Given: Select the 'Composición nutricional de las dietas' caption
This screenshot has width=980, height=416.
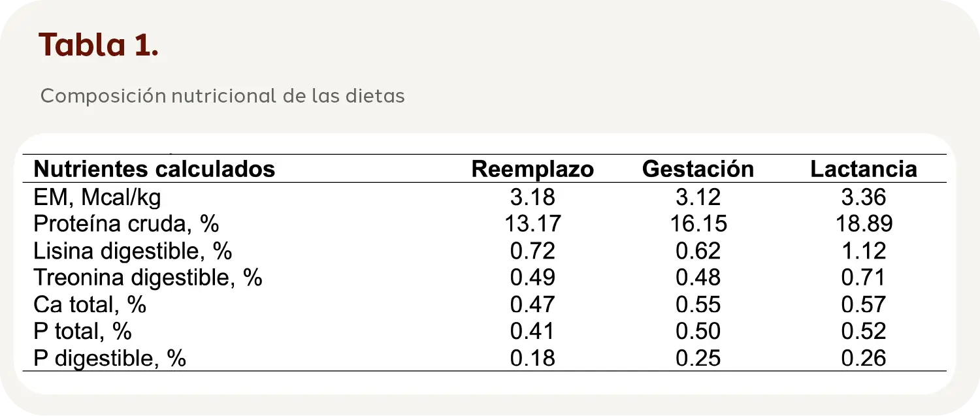Looking at the screenshot, I should pos(222,96).
